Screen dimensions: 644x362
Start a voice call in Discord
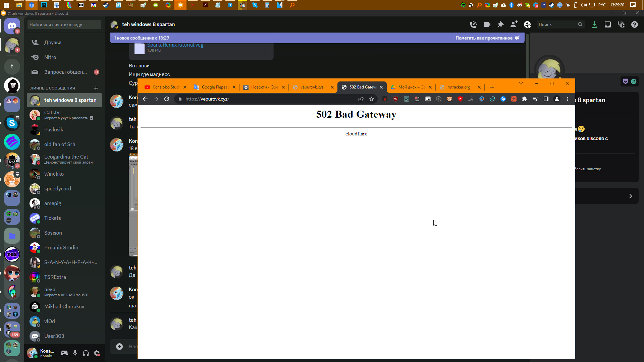coord(473,24)
